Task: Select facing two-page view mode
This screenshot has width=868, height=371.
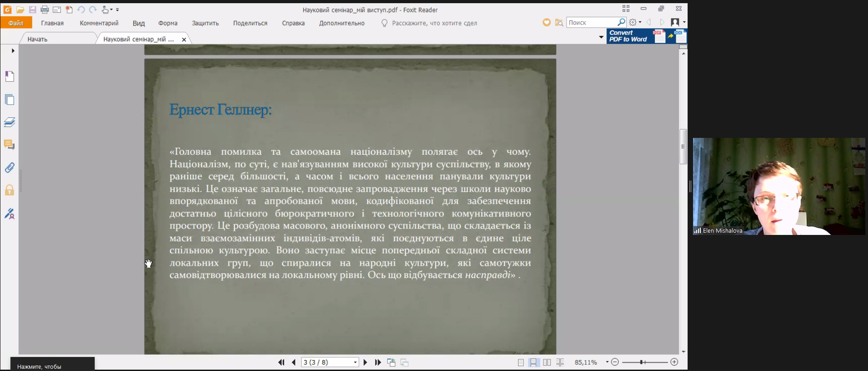Action: point(547,362)
